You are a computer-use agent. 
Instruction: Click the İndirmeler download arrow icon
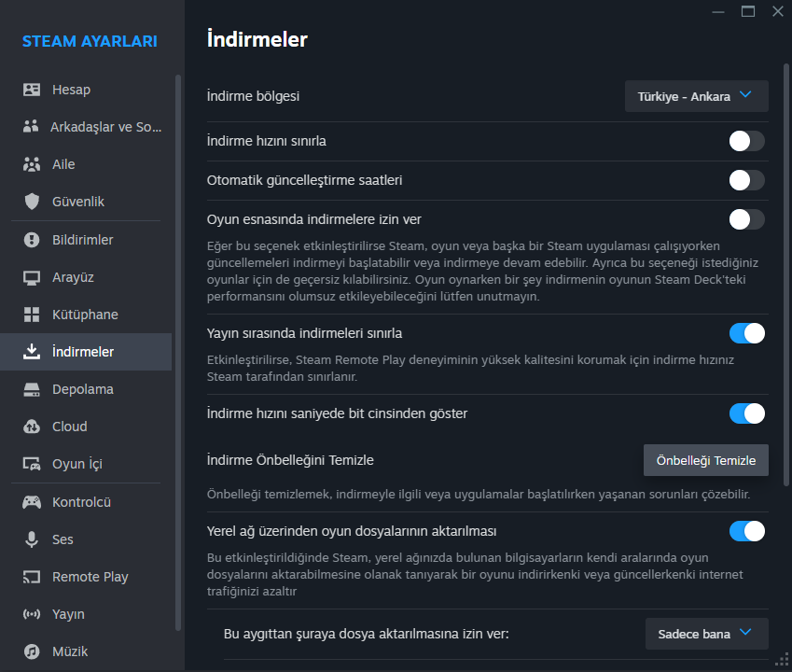click(32, 352)
